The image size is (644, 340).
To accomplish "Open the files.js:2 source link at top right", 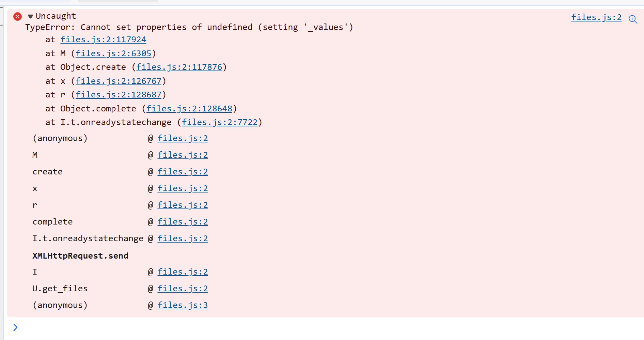I will click(x=596, y=17).
